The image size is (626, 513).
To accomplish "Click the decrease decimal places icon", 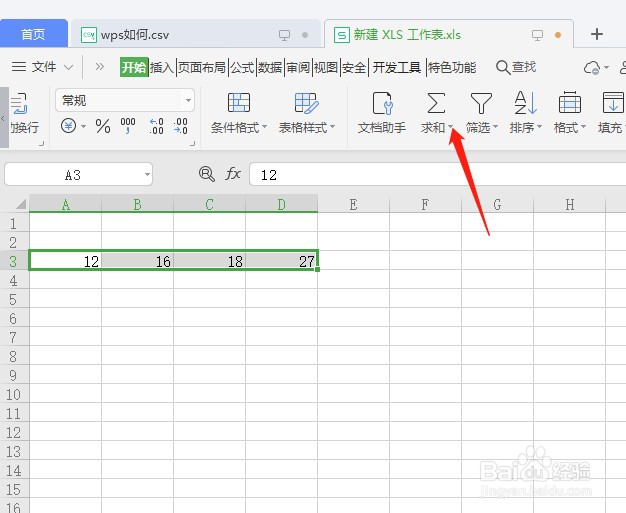I will (180, 126).
